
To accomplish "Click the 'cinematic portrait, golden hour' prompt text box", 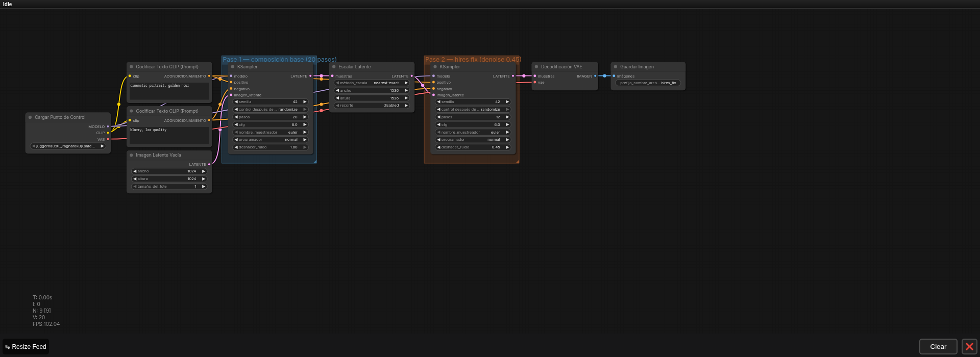I will point(169,91).
